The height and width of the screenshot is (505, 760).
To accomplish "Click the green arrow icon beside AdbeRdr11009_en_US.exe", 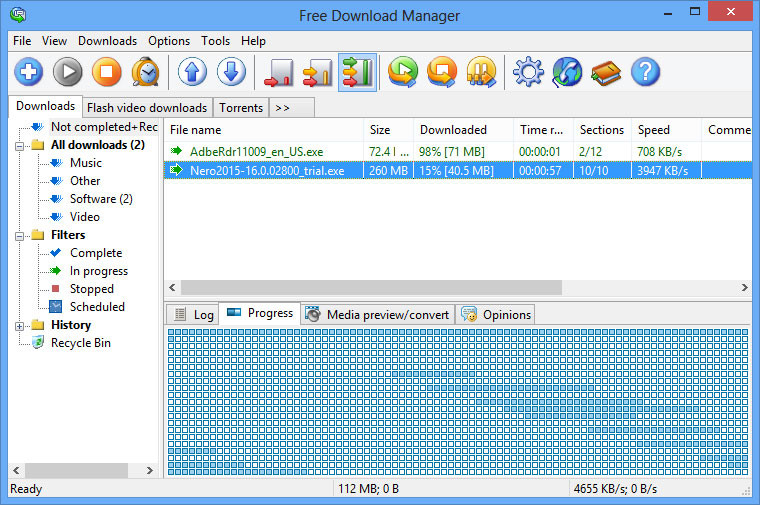I will click(x=176, y=151).
